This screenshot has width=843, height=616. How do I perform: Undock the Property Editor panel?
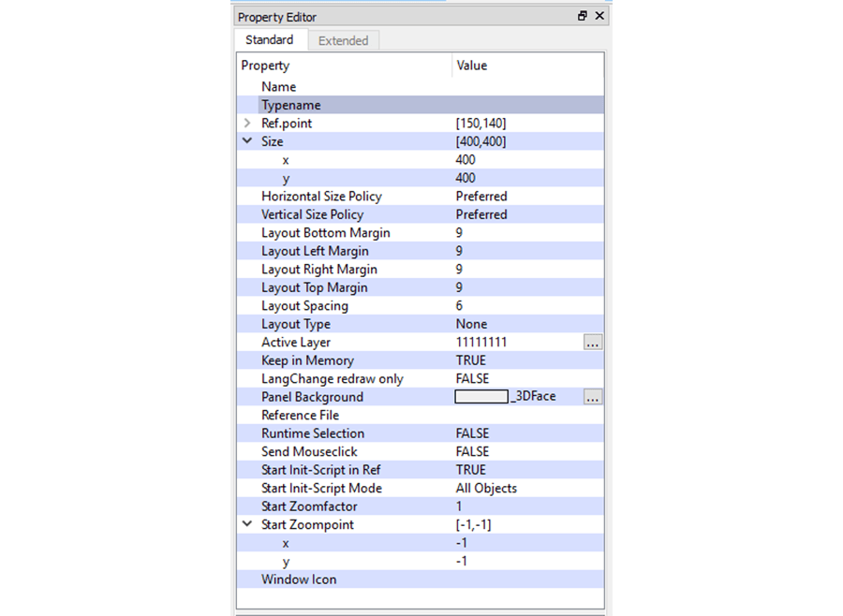point(582,16)
